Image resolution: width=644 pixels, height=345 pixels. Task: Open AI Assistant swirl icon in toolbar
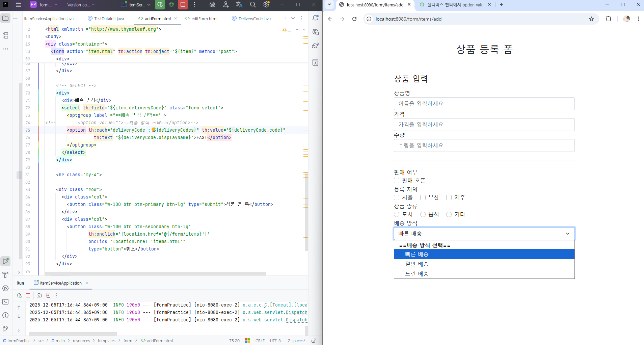[x=212, y=5]
